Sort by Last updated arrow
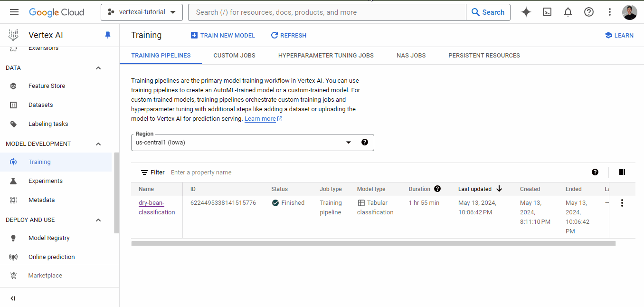 (499, 189)
